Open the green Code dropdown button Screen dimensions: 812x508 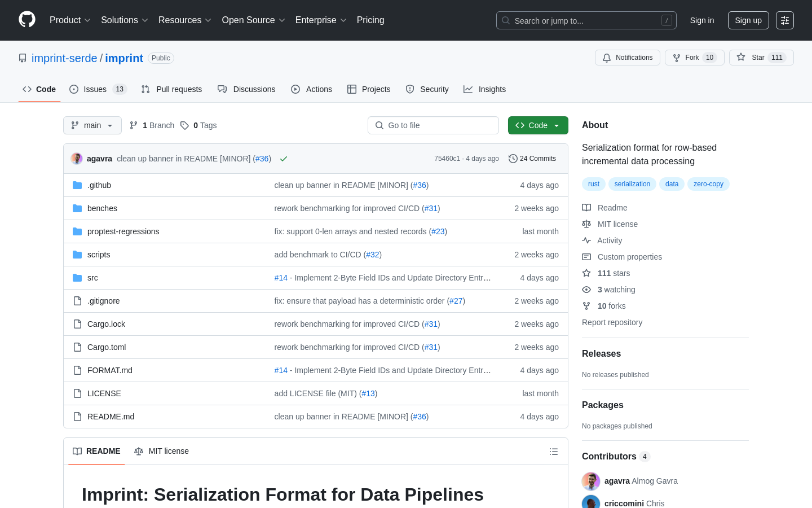click(538, 125)
